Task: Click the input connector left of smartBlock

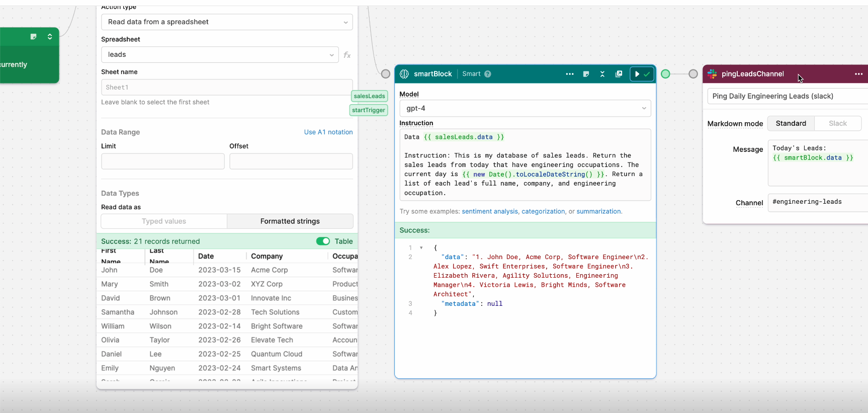Action: pyautogui.click(x=385, y=74)
